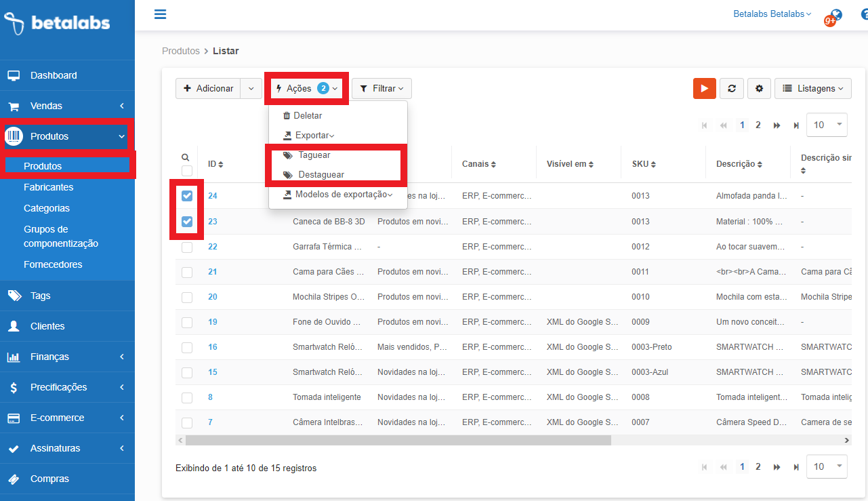Open the settings gear icon
This screenshot has width=868, height=501.
759,89
